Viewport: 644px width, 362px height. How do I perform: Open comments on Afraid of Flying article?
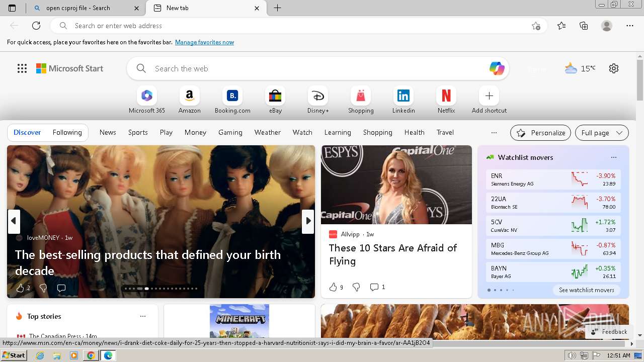click(x=377, y=287)
